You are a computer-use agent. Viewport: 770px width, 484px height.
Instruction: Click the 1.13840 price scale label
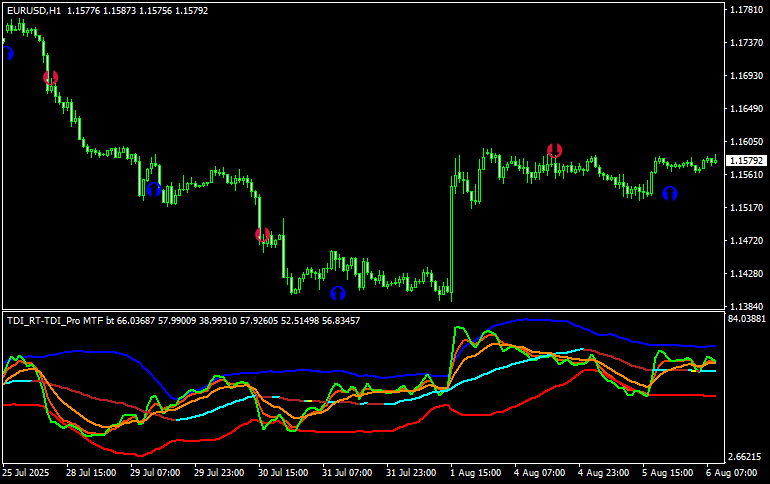746,307
